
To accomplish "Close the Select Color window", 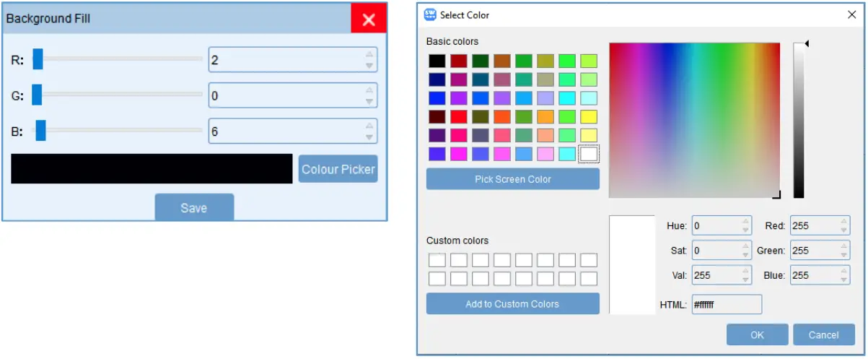I will [x=852, y=14].
